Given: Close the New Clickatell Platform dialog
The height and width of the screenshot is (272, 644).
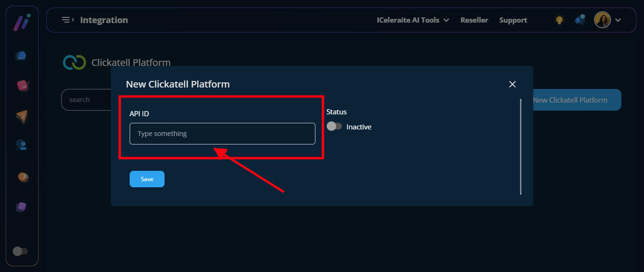Looking at the screenshot, I should point(512,84).
